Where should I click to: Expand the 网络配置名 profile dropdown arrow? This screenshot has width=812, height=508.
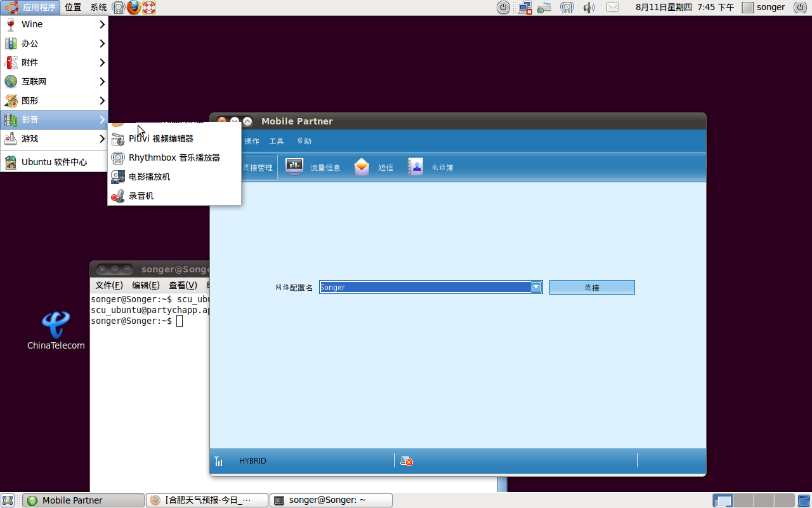pyautogui.click(x=536, y=287)
